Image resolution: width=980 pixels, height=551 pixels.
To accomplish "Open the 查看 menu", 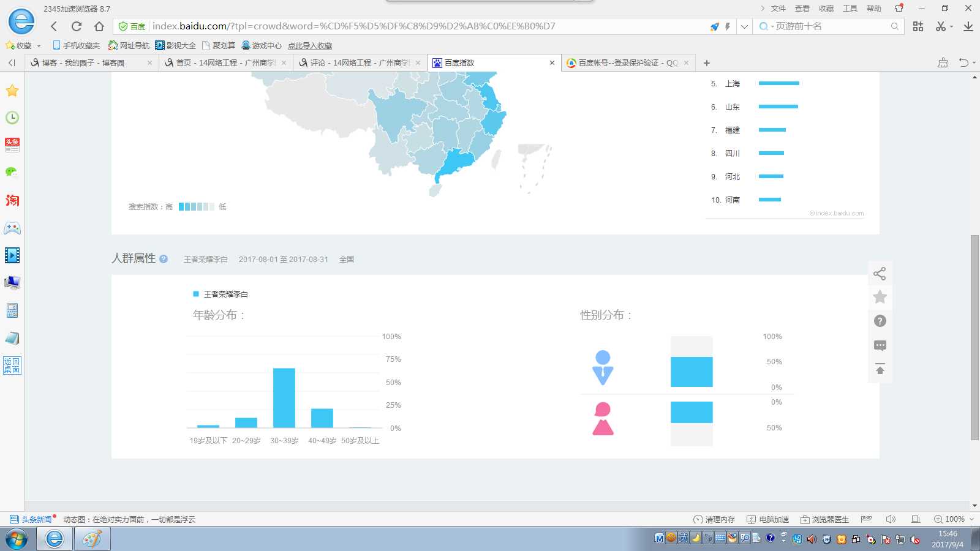I will pos(802,9).
